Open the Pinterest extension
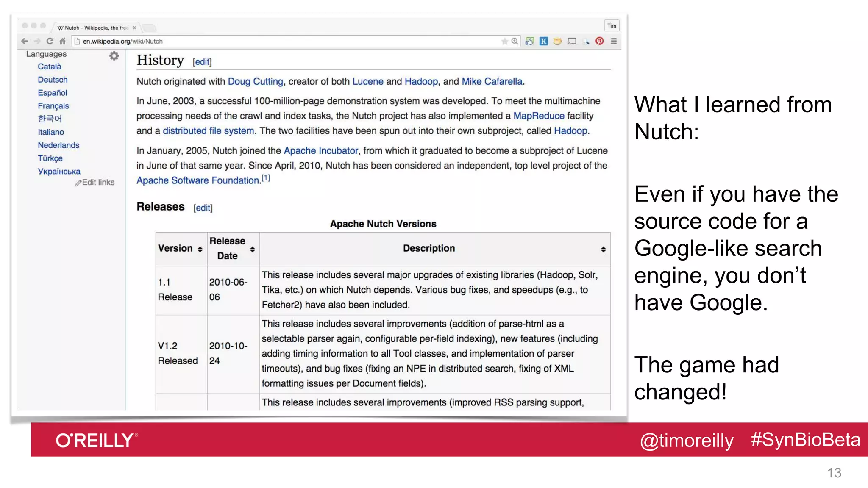 tap(599, 41)
